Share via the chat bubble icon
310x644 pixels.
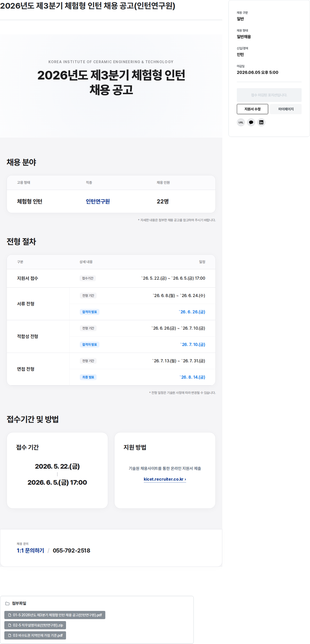click(x=251, y=122)
